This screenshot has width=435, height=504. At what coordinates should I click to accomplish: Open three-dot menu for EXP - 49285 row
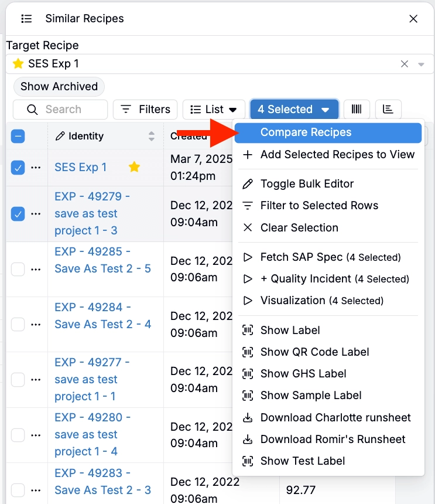coord(36,269)
